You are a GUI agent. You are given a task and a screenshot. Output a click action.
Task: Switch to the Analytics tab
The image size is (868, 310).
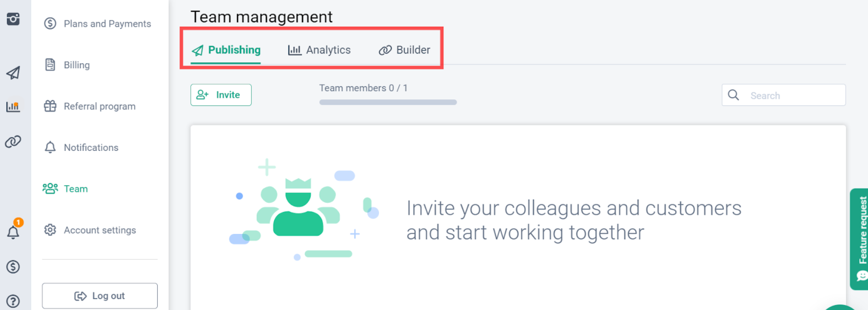pyautogui.click(x=319, y=50)
